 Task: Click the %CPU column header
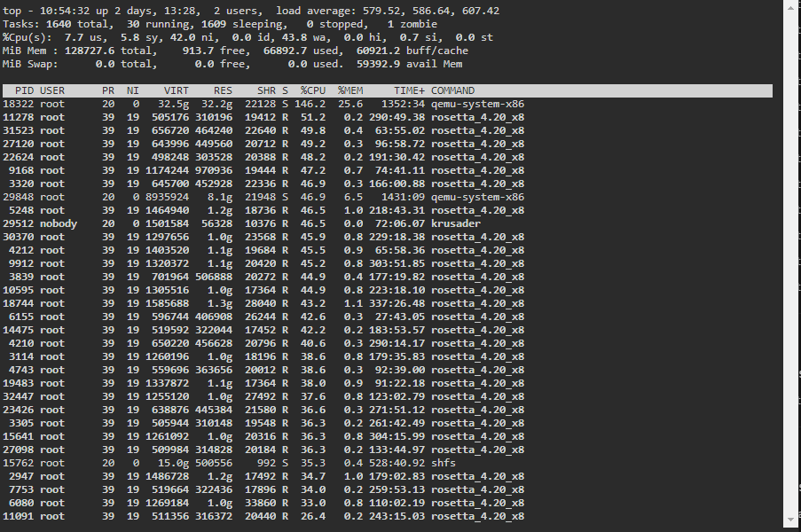[x=312, y=90]
